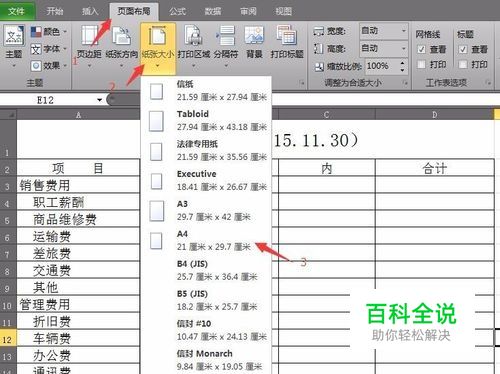Click the 纸张方向 orientation icon
Image resolution: width=500 pixels, height=374 pixels.
(x=121, y=35)
